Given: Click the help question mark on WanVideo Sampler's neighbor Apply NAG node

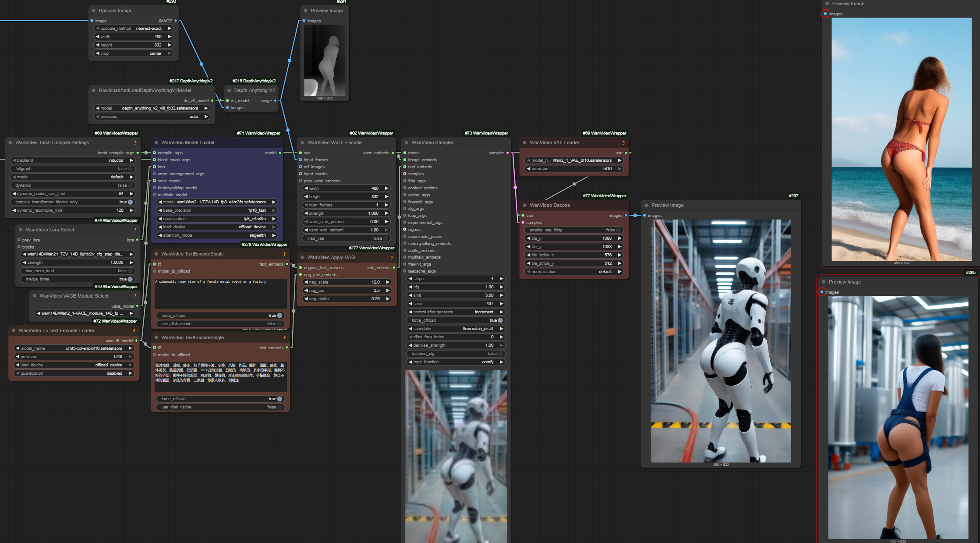Looking at the screenshot, I should pyautogui.click(x=391, y=258).
